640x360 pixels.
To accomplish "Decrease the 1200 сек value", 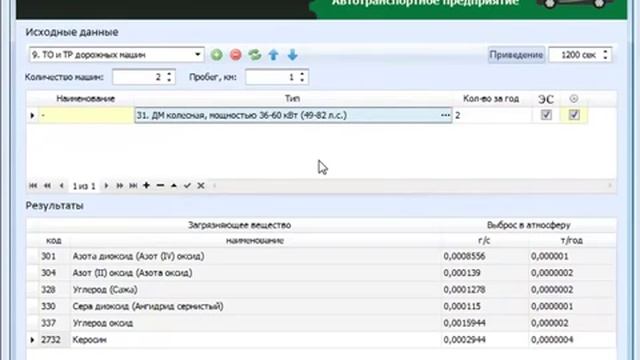I will point(605,58).
